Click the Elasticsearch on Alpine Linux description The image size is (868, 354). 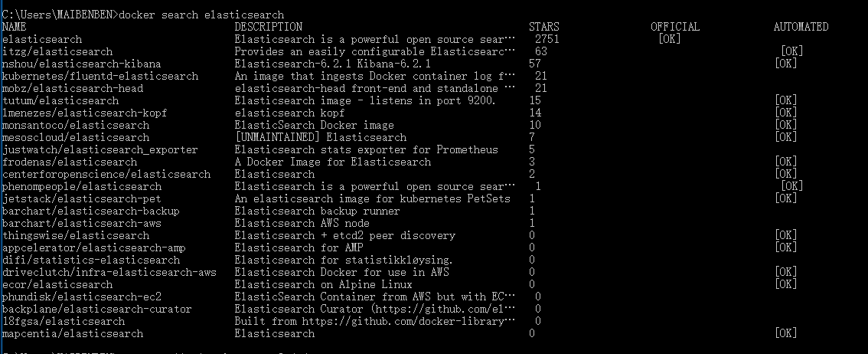click(323, 284)
